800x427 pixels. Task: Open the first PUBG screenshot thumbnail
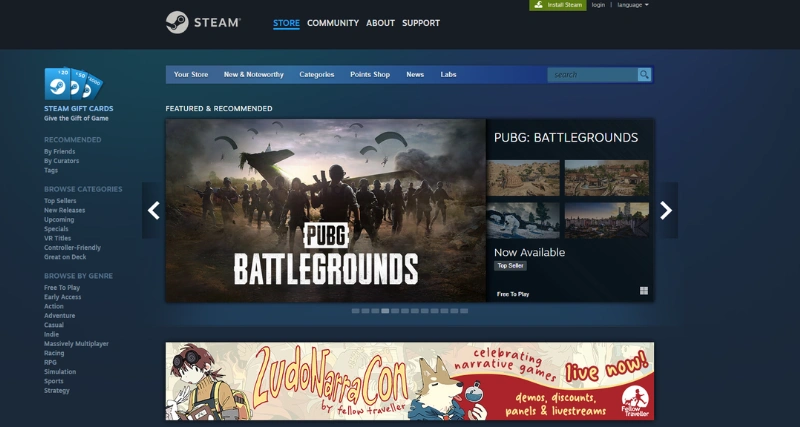pyautogui.click(x=523, y=177)
